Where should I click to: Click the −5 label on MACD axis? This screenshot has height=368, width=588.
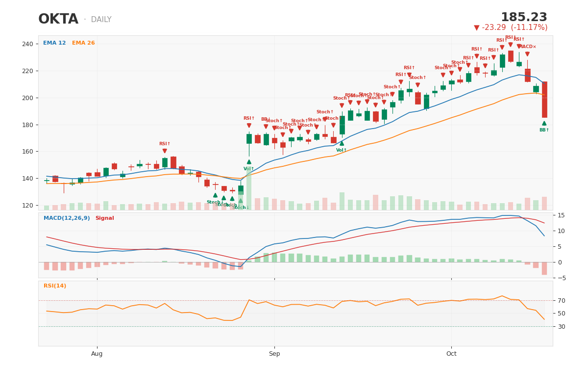point(561,278)
